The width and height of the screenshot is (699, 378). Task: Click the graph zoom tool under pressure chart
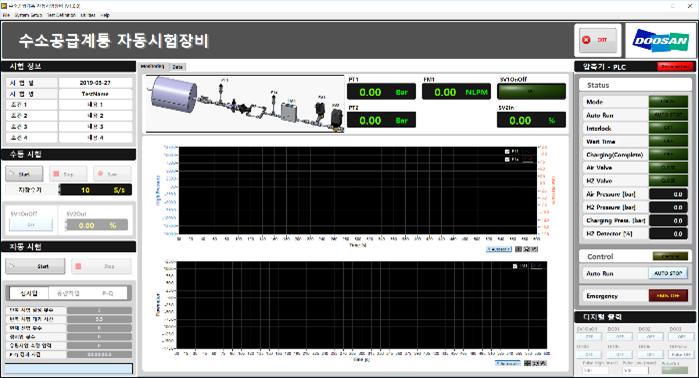526,249
